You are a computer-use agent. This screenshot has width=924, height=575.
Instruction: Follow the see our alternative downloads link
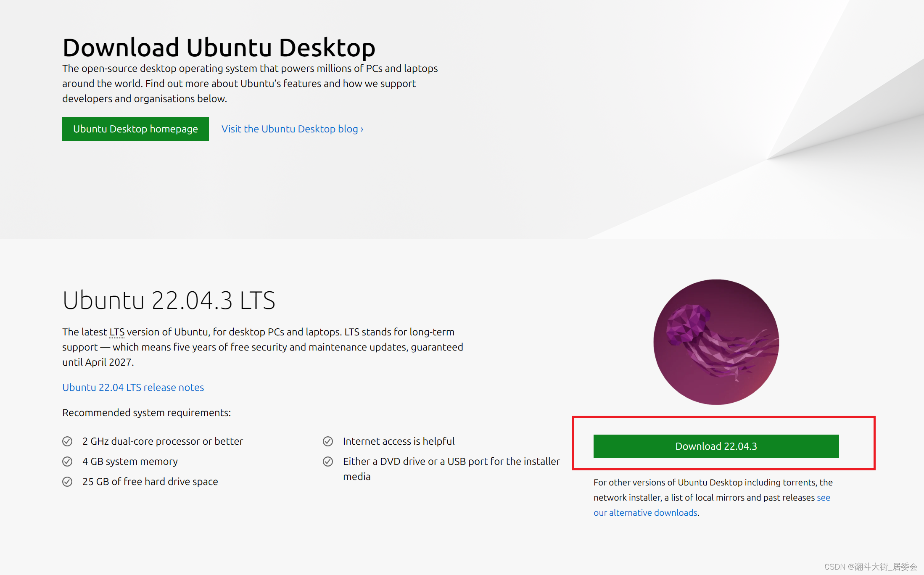[x=645, y=513]
